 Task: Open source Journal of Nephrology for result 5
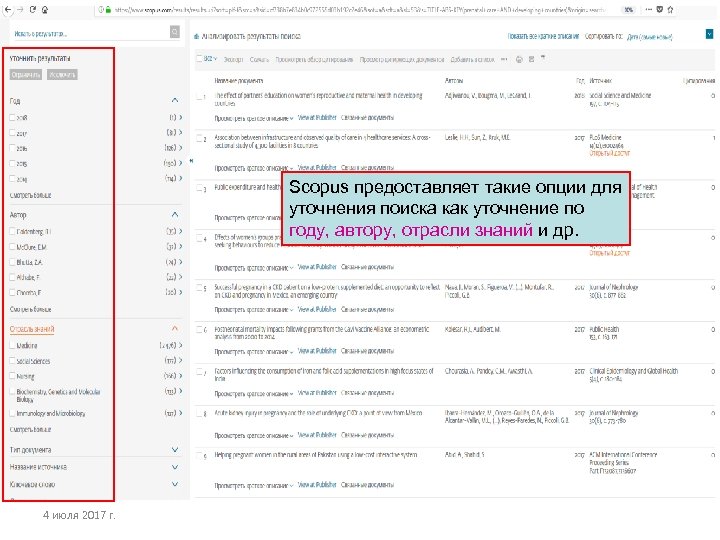(x=614, y=287)
